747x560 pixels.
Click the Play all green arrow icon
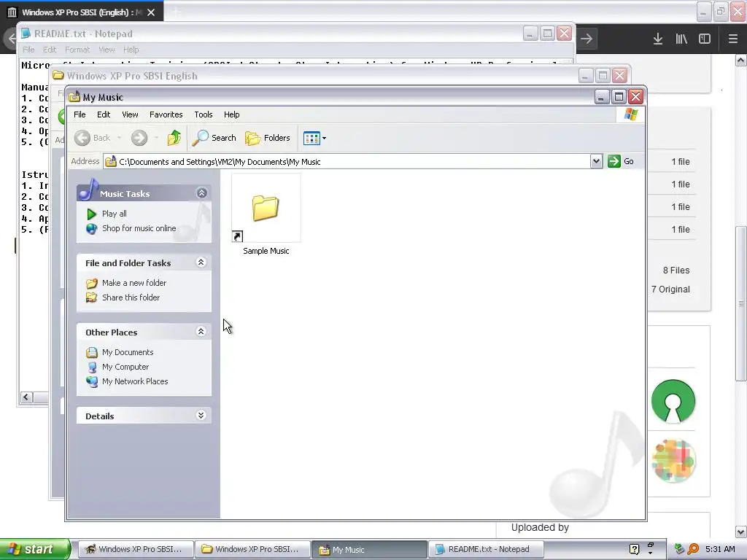91,214
